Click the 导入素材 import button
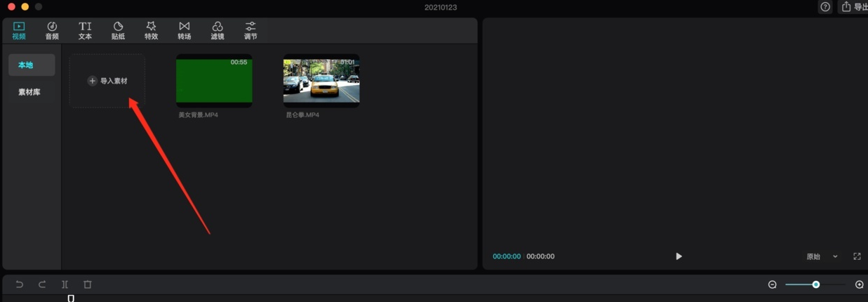This screenshot has height=302, width=868. tap(107, 81)
